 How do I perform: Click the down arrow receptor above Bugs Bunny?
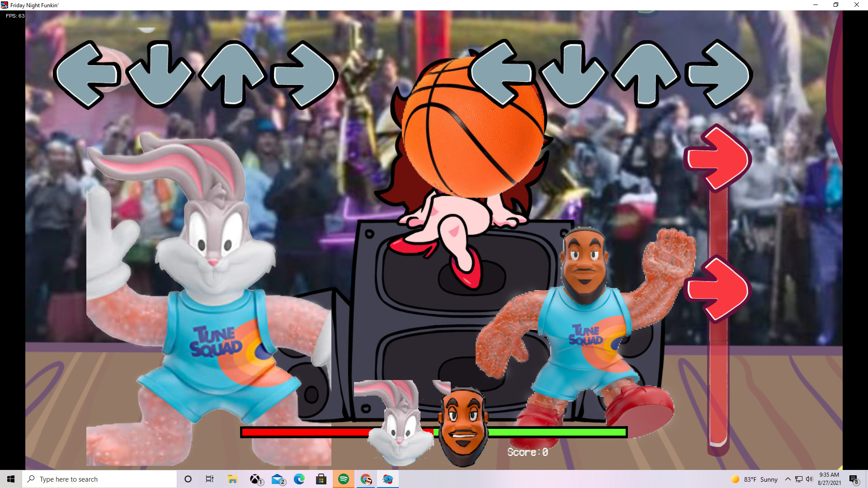click(160, 75)
